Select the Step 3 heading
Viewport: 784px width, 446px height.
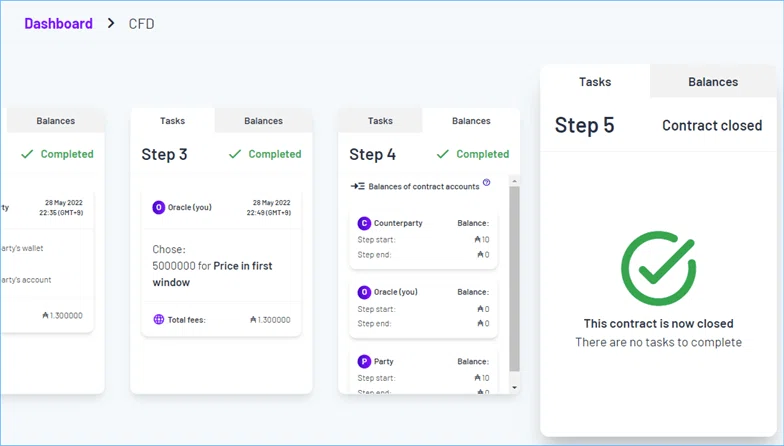164,154
